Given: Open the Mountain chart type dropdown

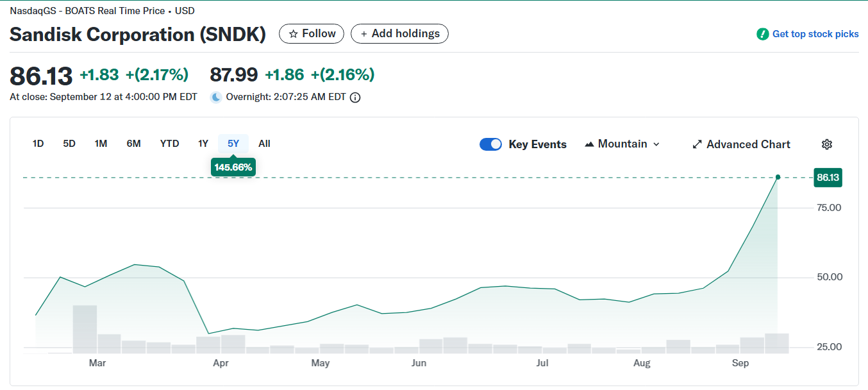Looking at the screenshot, I should [622, 144].
